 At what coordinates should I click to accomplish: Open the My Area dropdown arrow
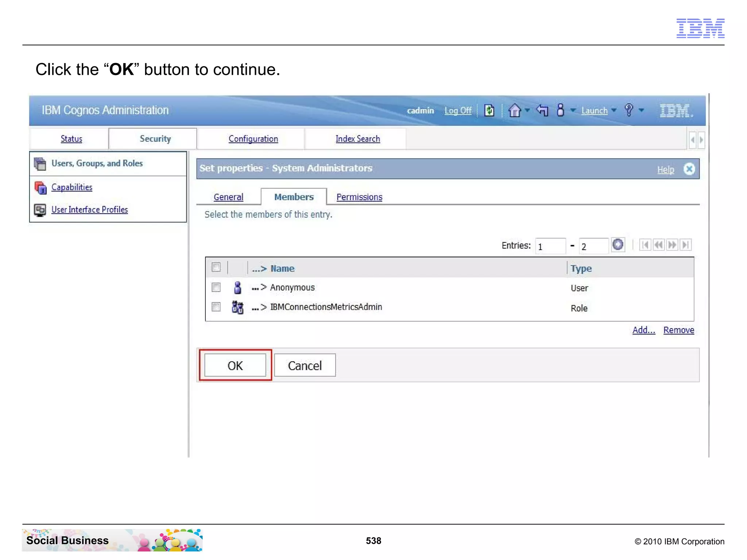pos(573,110)
